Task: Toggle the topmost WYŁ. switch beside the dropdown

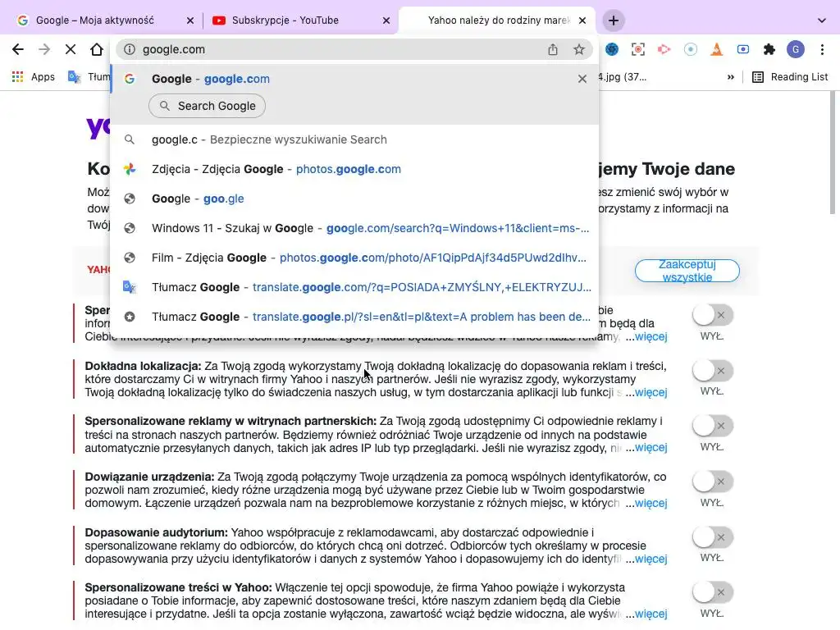Action: coord(712,315)
